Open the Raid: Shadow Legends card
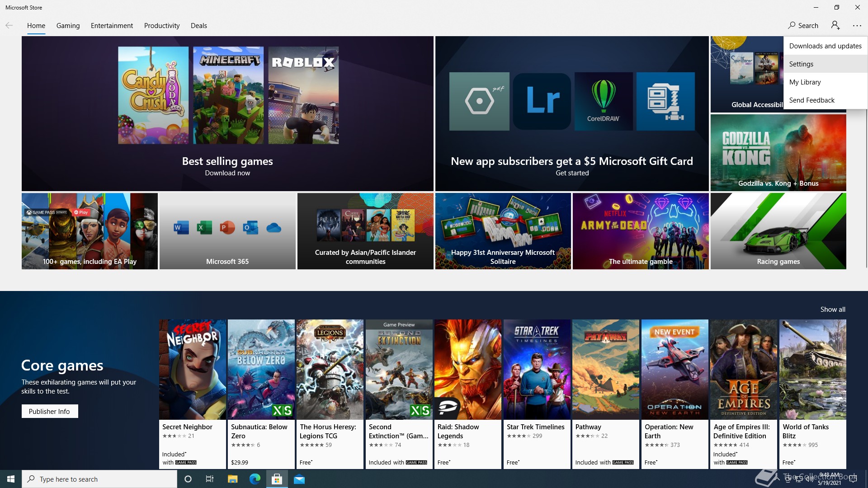The width and height of the screenshot is (868, 488). click(x=468, y=394)
